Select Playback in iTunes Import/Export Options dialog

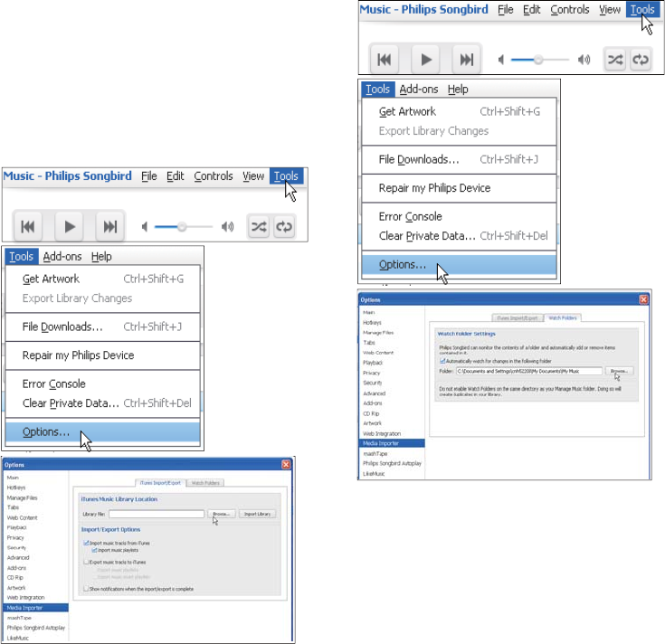click(16, 527)
